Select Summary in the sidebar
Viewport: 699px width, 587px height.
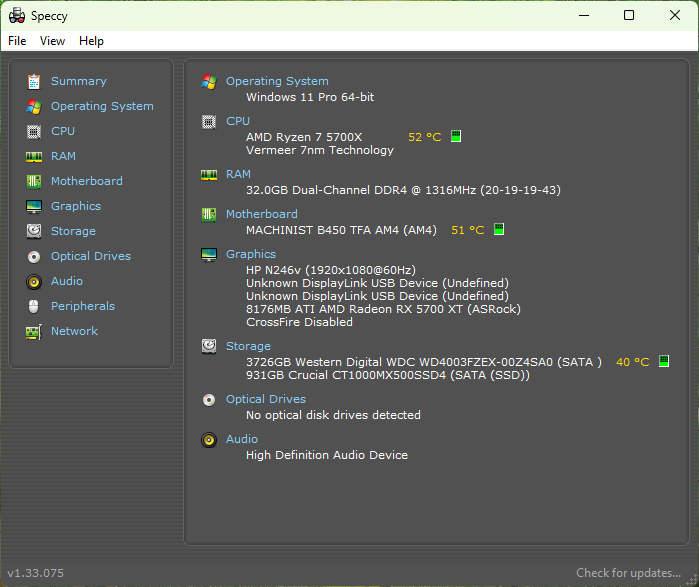78,82
